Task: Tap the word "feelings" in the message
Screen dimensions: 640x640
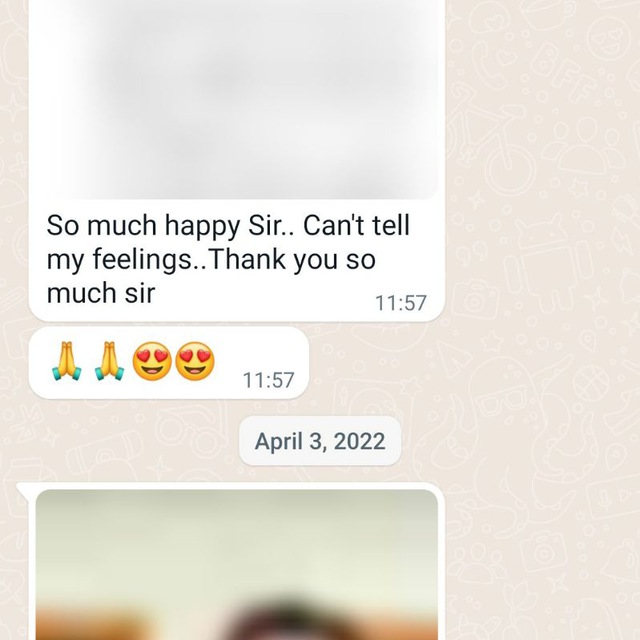Action: [x=142, y=260]
